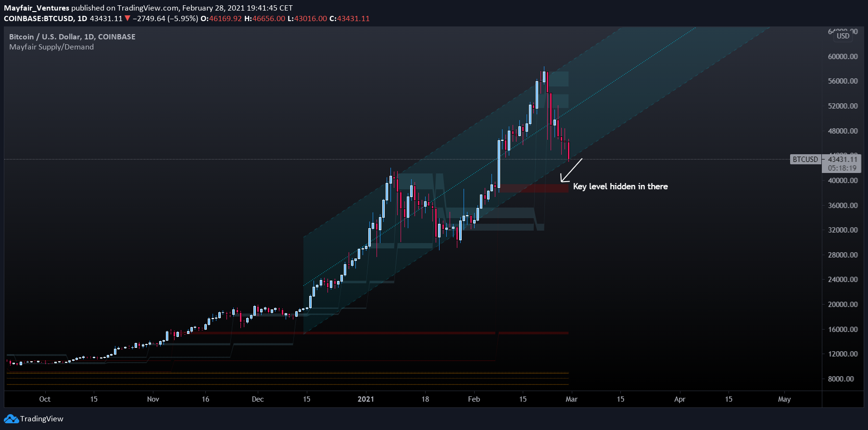
Task: Click the 32000.00 price axis label
Action: click(843, 230)
